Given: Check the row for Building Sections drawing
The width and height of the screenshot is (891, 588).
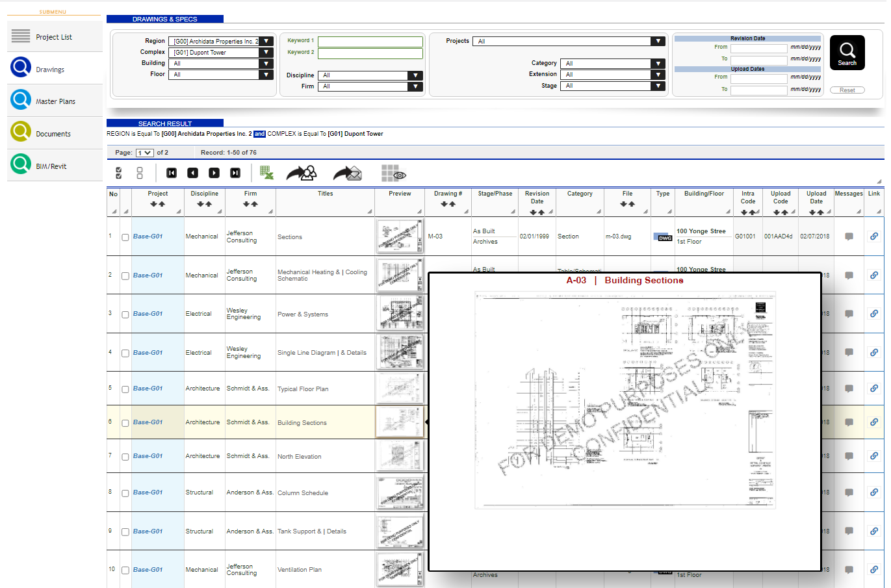Looking at the screenshot, I should pos(125,422).
